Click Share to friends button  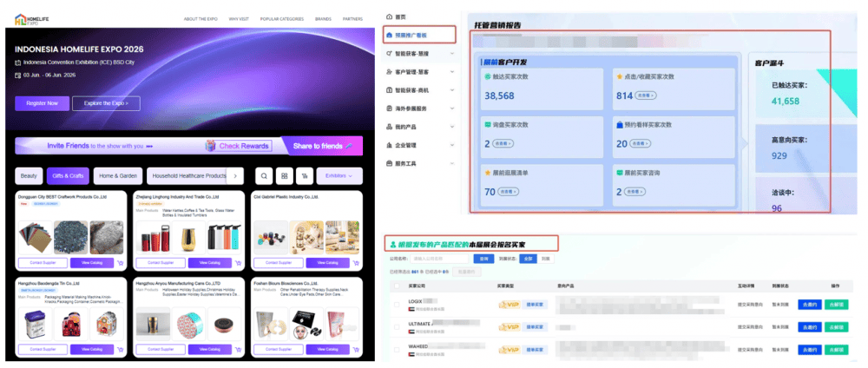(323, 146)
